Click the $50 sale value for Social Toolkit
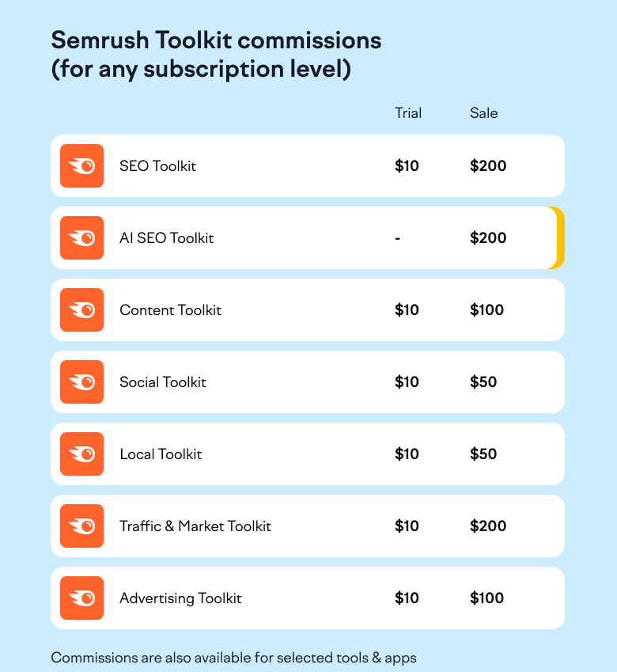 483,382
